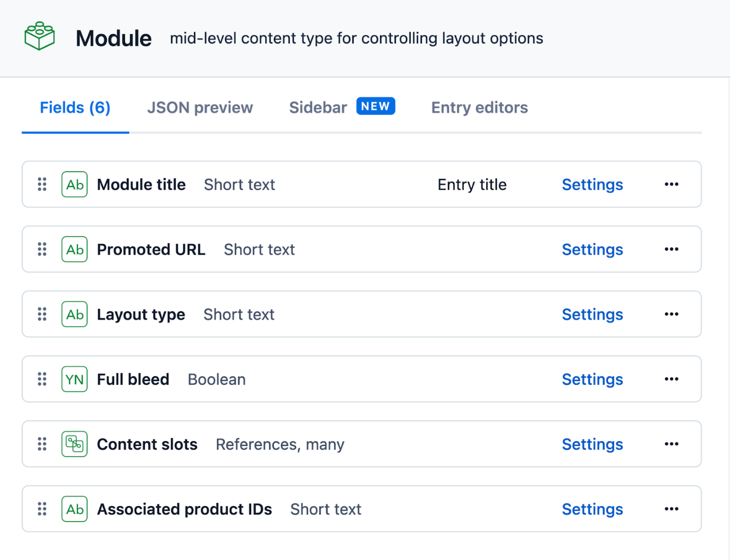Open the ellipsis menu for Promoted URL
The image size is (730, 560).
pos(671,249)
